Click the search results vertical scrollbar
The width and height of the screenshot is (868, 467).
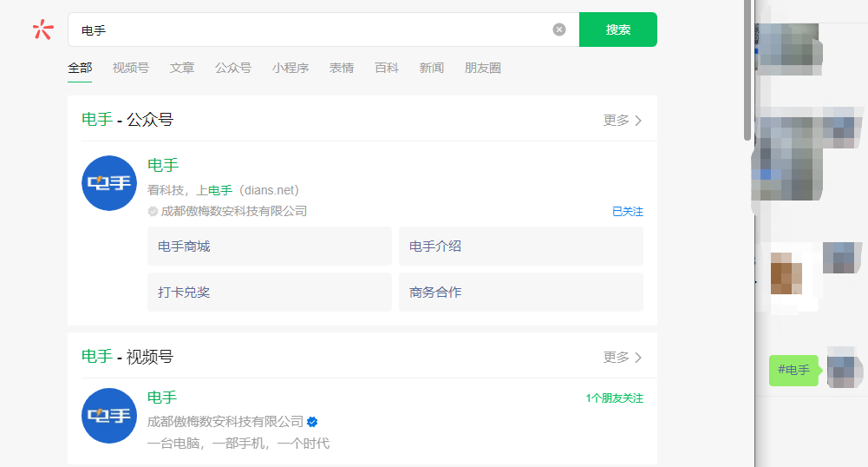coord(747,69)
